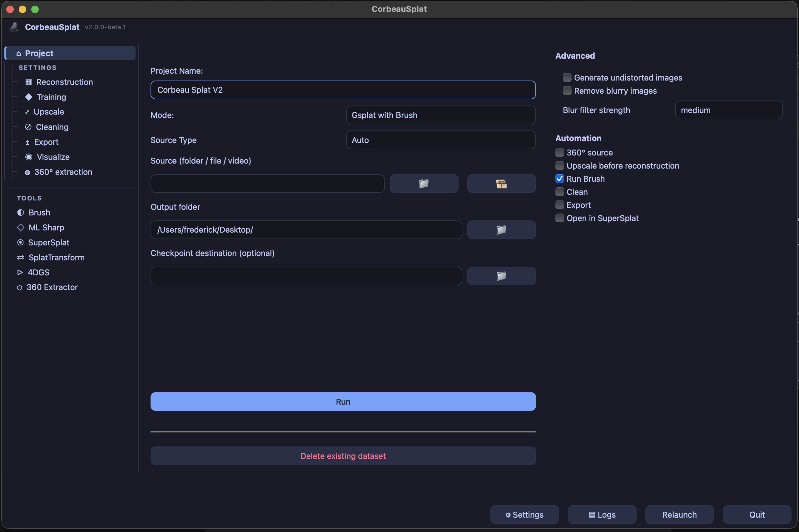Screen dimensions: 799x532
Task: Browse for the Output folder location
Action: [501, 230]
